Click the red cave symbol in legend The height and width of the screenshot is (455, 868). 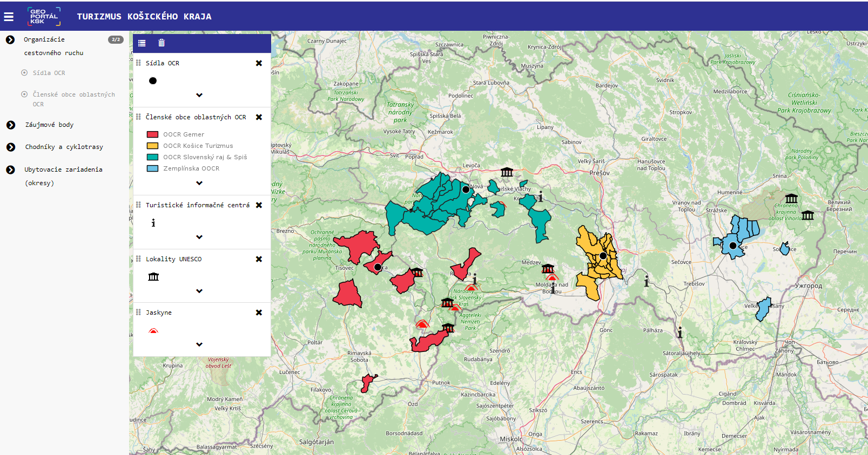[x=153, y=330]
